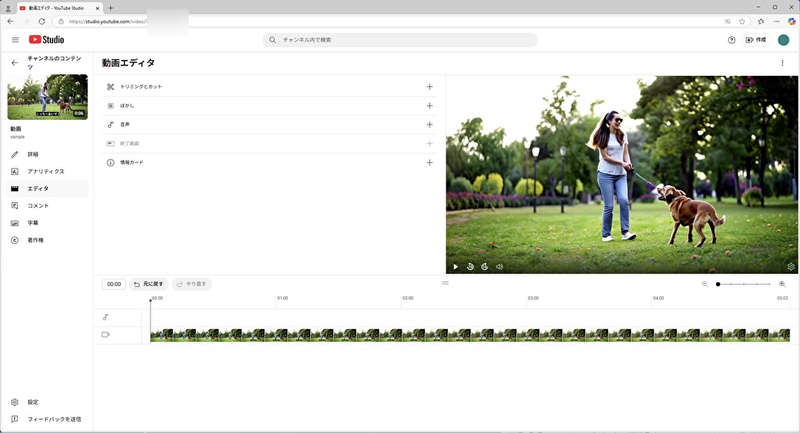Click the forward 10 seconds icon
This screenshot has height=433, width=800.
pos(485,267)
